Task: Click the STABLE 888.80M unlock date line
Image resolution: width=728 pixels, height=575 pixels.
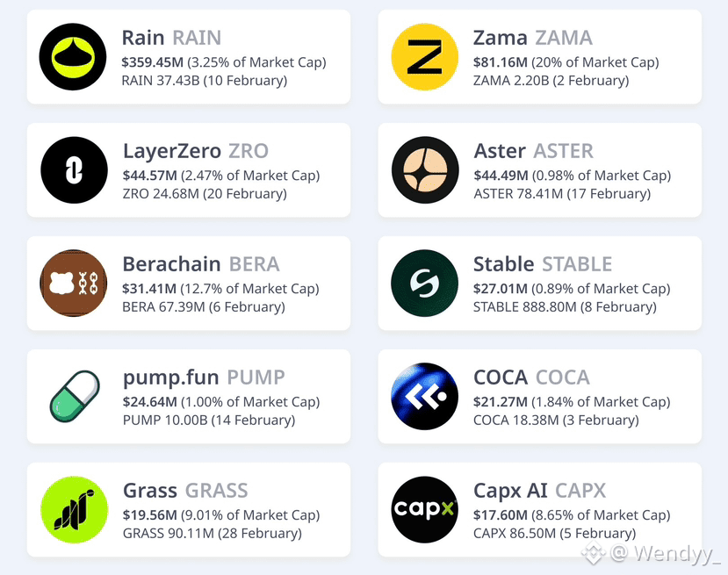Action: [565, 306]
